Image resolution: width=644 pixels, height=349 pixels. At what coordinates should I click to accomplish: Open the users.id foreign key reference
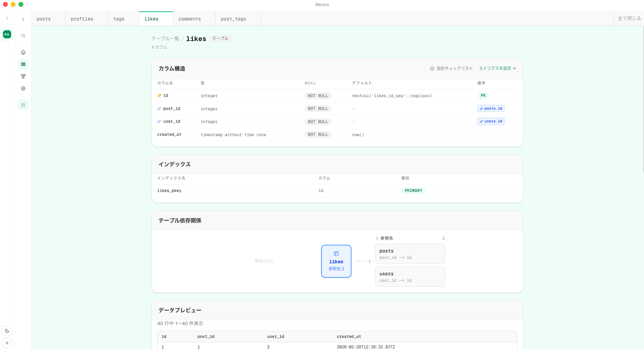pos(490,121)
